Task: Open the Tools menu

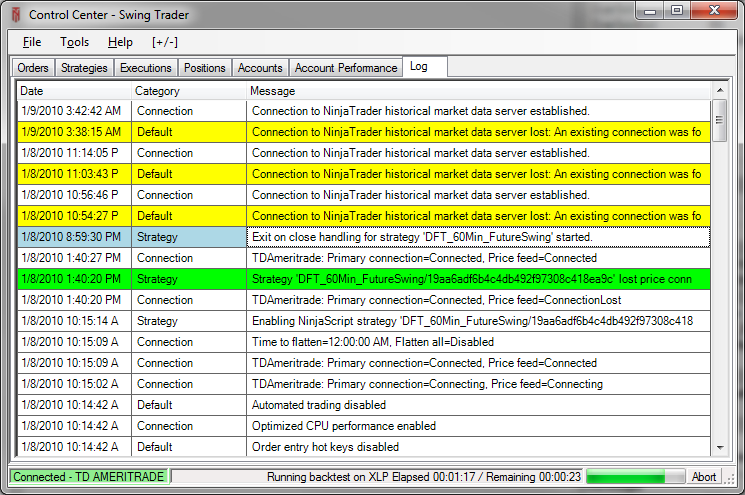Action: click(x=74, y=42)
